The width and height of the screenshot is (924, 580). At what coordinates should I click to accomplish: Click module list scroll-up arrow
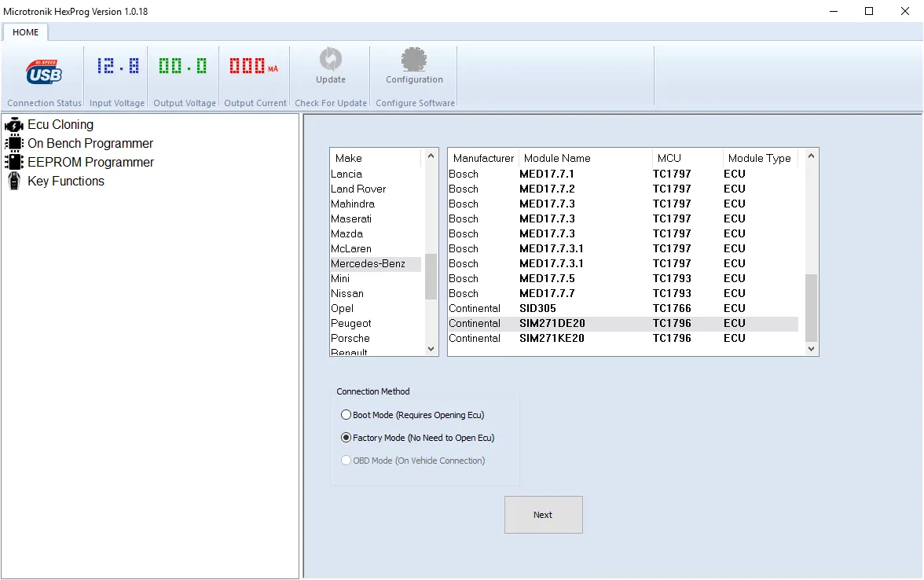click(812, 156)
